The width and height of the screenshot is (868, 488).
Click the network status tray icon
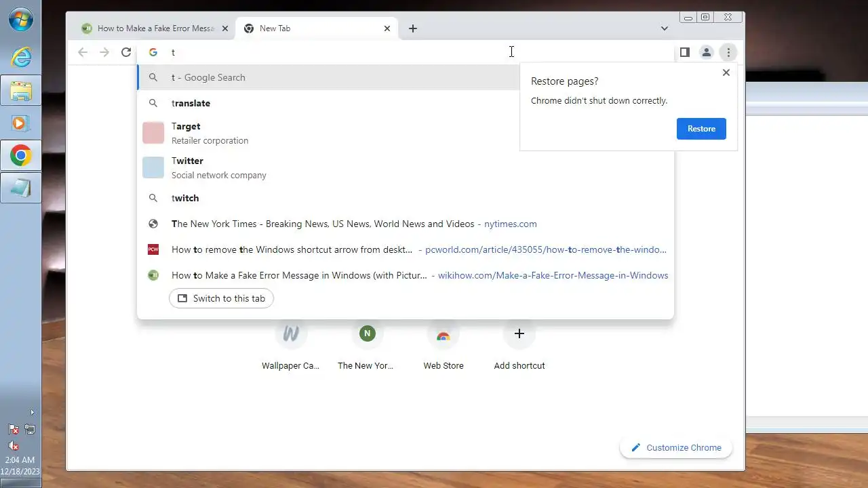[30, 429]
